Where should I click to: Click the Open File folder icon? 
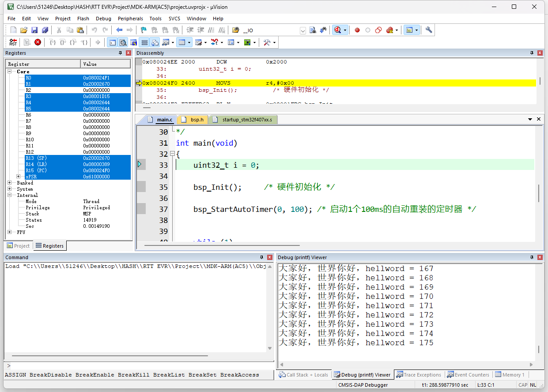[x=24, y=30]
